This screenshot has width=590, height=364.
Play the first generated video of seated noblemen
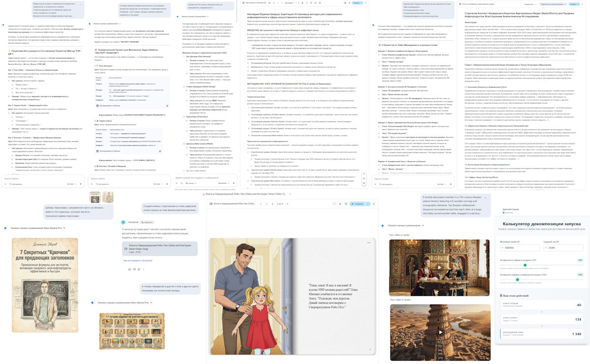click(x=439, y=268)
